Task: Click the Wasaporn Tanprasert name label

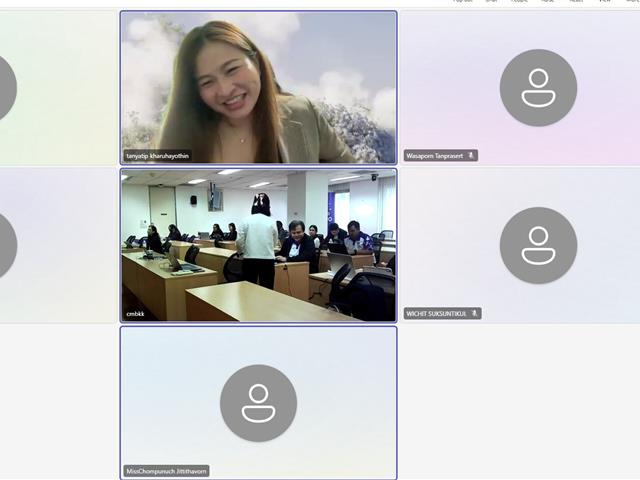Action: (435, 156)
